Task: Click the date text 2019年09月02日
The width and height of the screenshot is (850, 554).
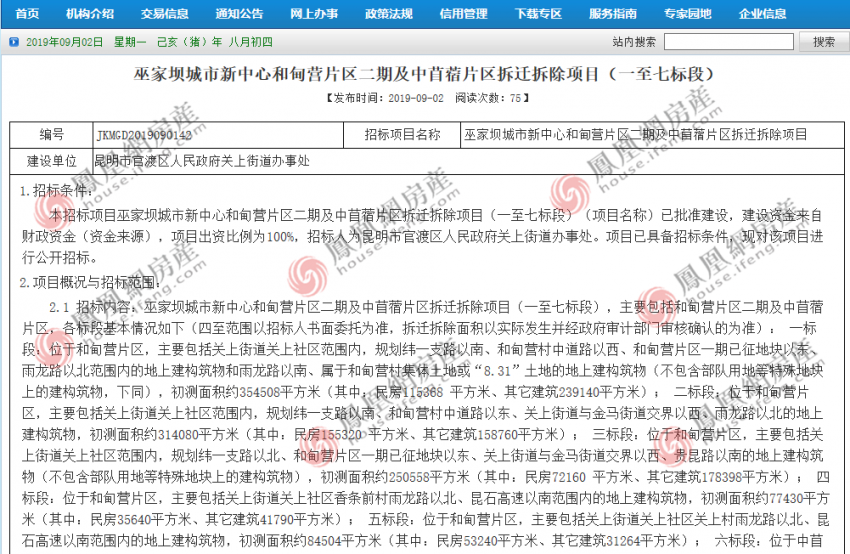Action: [65, 42]
